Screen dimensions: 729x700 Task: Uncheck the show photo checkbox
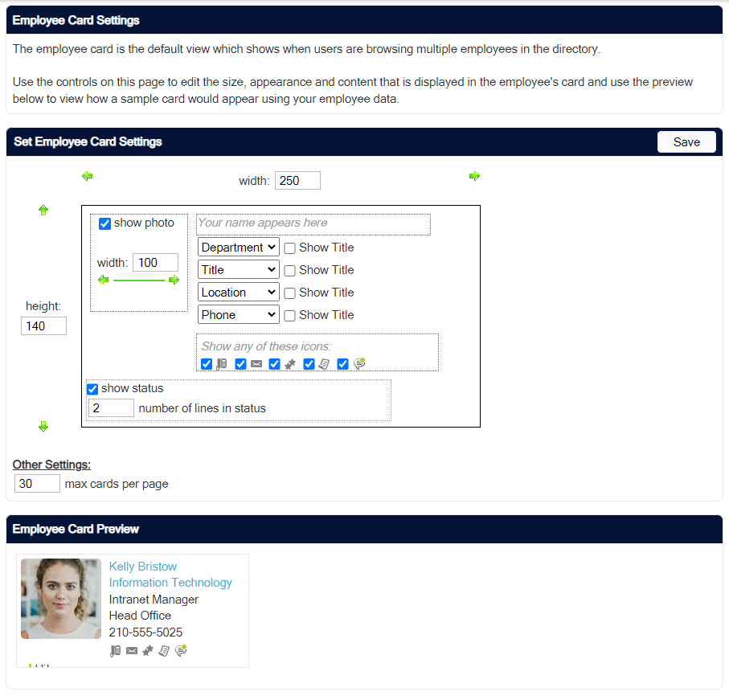[104, 223]
